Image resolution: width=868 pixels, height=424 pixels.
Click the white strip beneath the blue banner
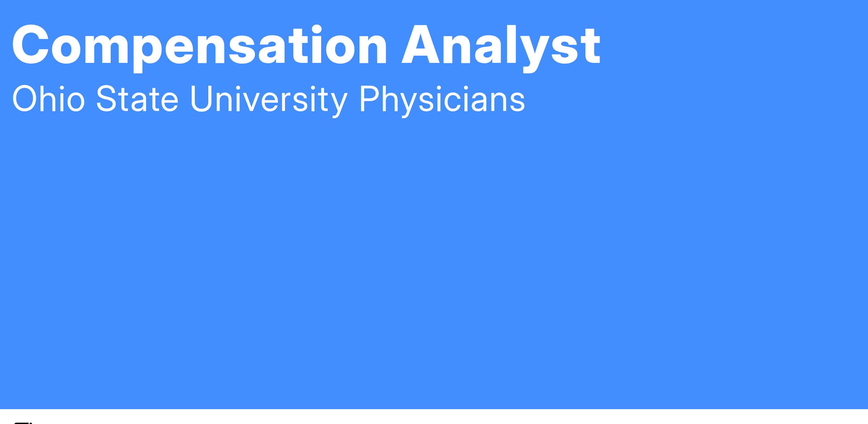434,417
